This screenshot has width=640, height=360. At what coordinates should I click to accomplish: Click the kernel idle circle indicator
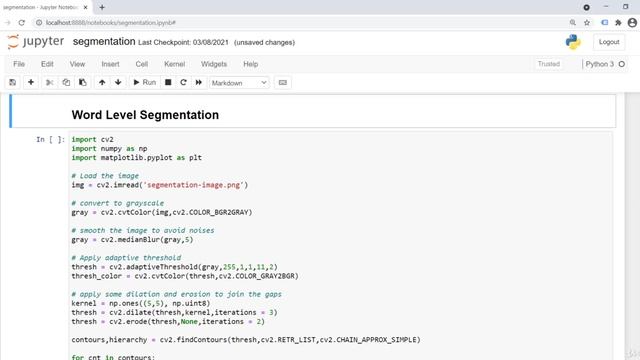(622, 64)
